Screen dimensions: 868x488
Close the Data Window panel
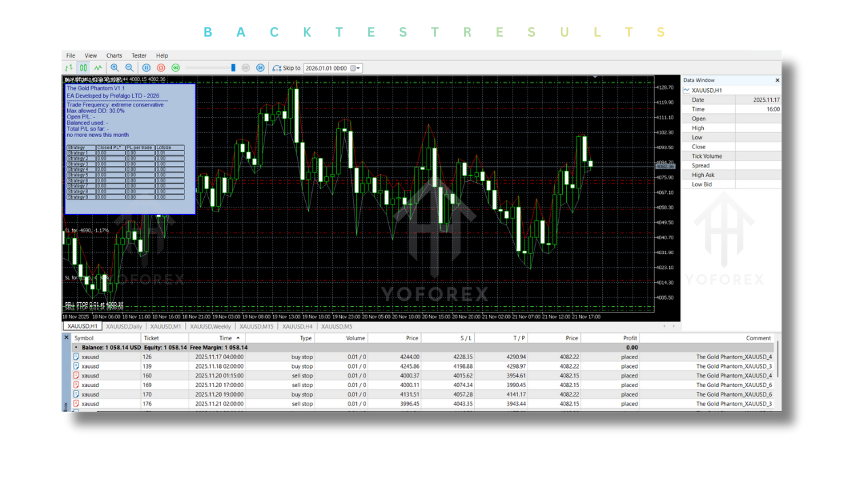click(x=777, y=80)
